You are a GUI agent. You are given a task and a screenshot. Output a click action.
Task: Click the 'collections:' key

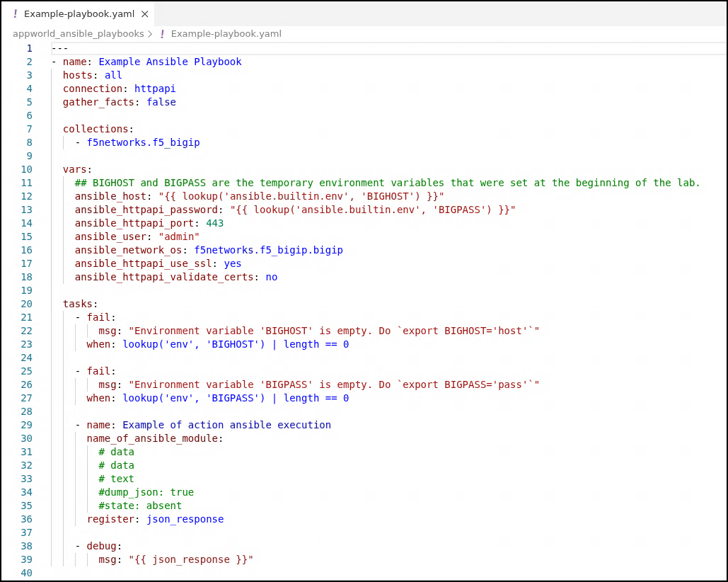(x=98, y=129)
